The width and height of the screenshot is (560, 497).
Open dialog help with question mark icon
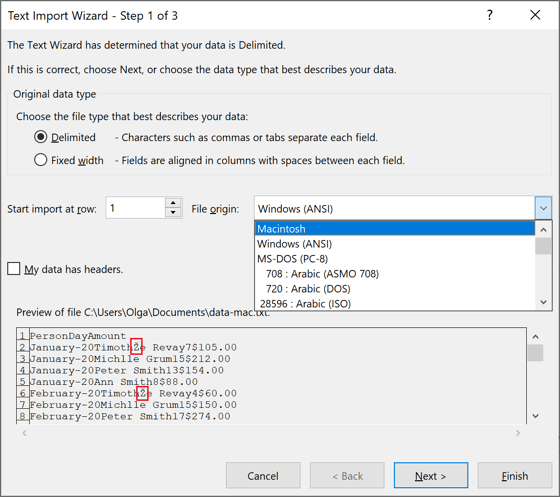[490, 15]
